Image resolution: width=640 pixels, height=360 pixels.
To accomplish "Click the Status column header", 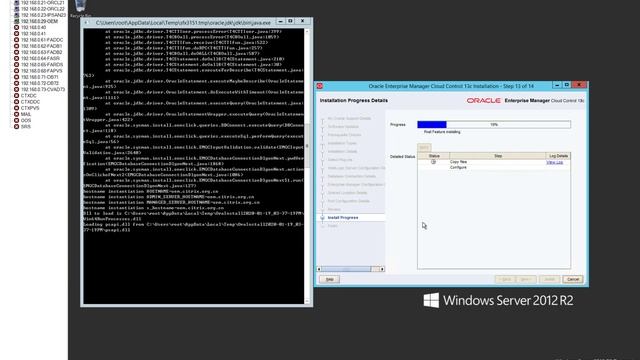I will [x=434, y=156].
